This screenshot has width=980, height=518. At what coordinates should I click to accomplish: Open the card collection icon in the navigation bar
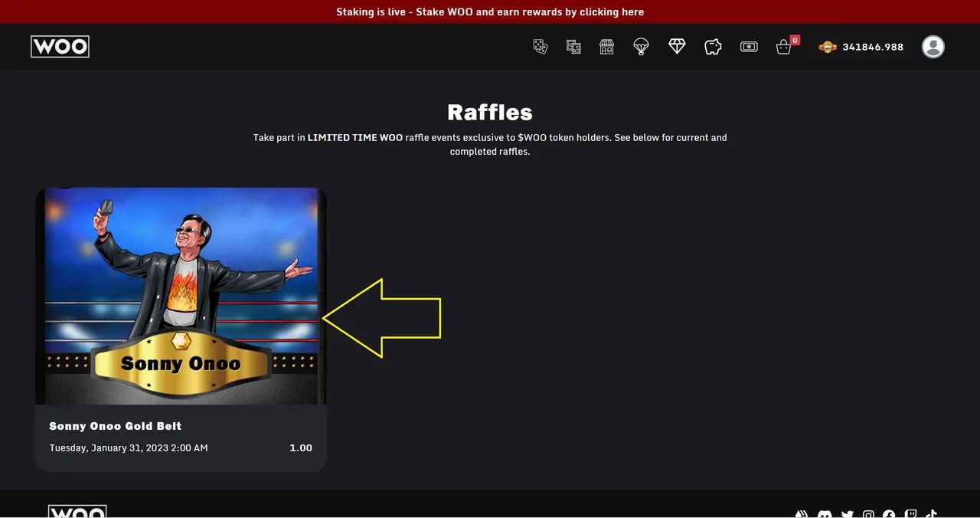tap(573, 47)
